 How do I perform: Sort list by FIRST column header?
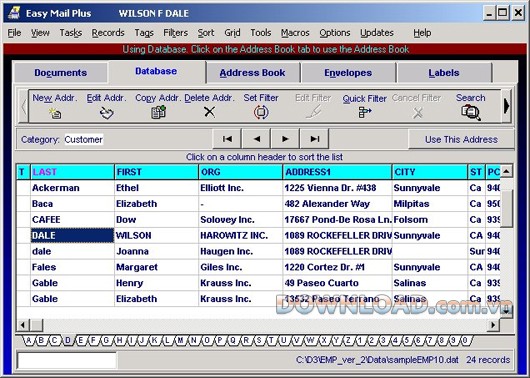pyautogui.click(x=156, y=172)
